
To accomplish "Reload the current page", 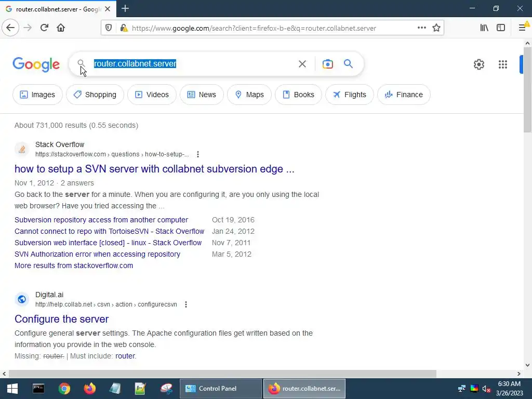I will (44, 28).
